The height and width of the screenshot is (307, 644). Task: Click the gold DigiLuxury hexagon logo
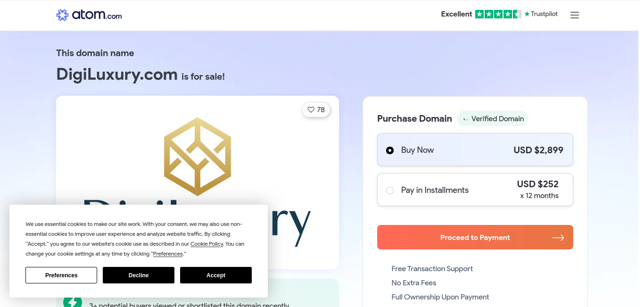point(198,157)
